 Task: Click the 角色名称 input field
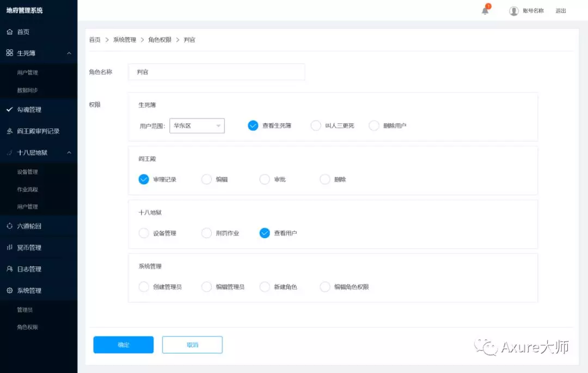click(x=216, y=72)
